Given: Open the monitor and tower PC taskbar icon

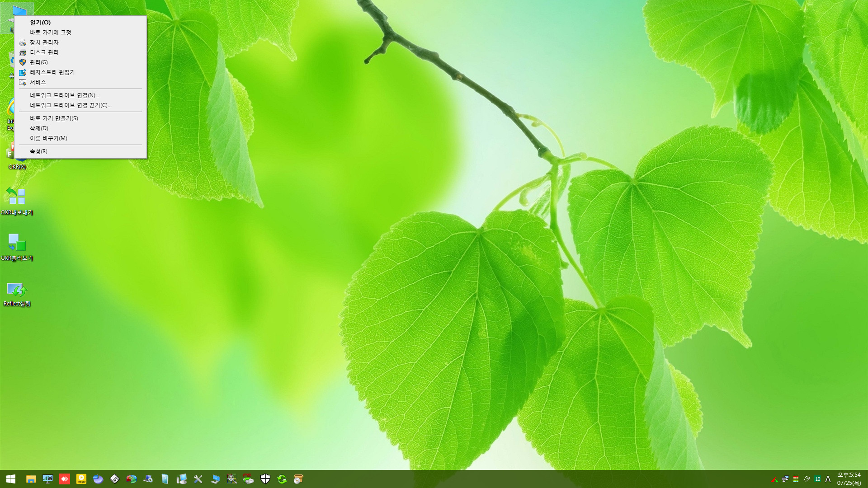Looking at the screenshot, I should pos(182,479).
